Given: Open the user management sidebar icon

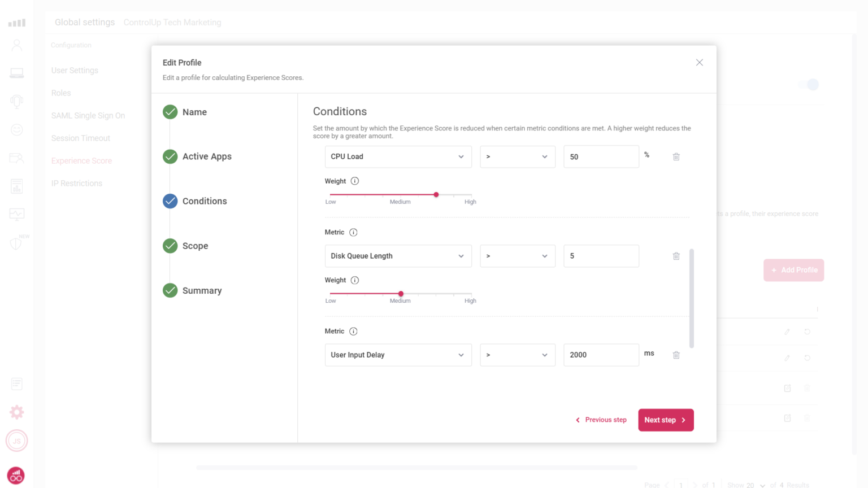Looking at the screenshot, I should tap(16, 44).
